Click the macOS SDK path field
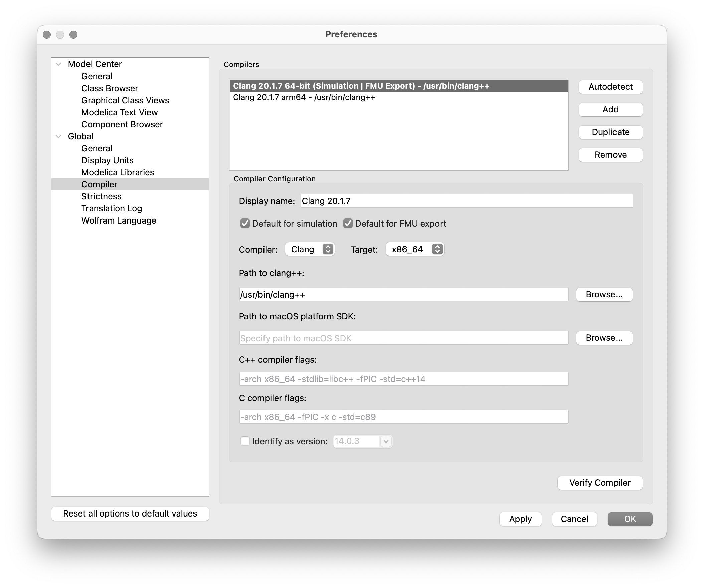 pyautogui.click(x=404, y=338)
